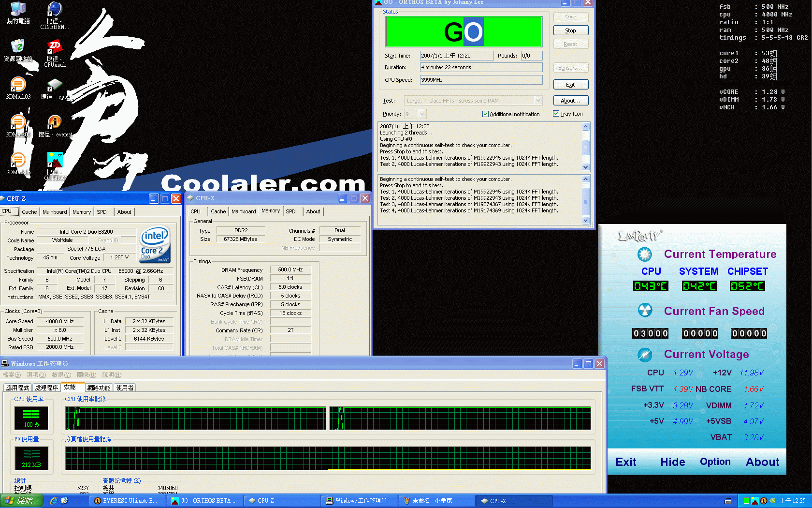812x508 pixels.
Task: Open the ORTHOS desktop shortcut icon
Action: (55, 160)
